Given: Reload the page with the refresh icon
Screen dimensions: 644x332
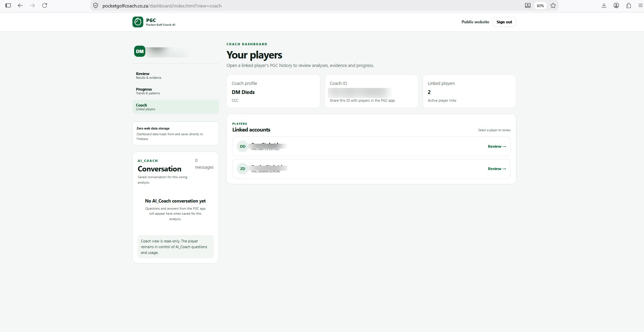Looking at the screenshot, I should pos(45,5).
